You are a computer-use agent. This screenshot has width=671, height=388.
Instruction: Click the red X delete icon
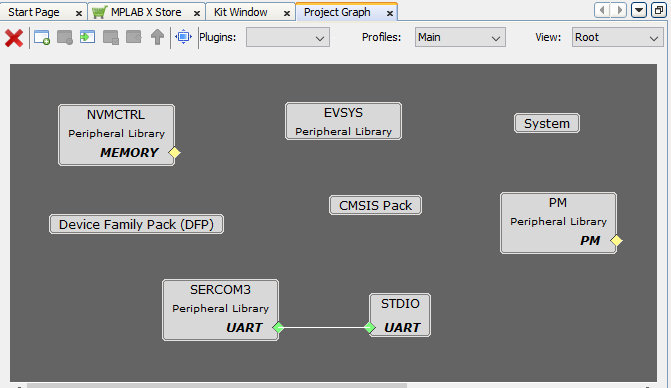(x=14, y=38)
